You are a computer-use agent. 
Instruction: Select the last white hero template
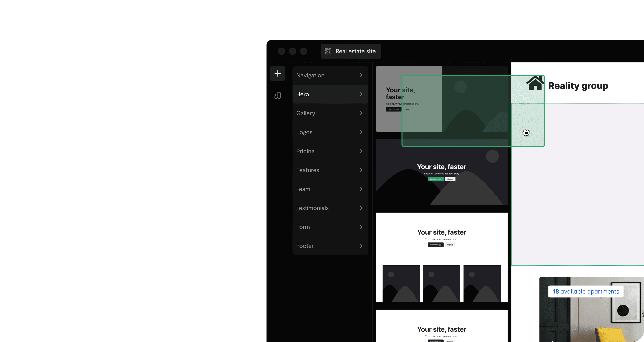point(442,326)
